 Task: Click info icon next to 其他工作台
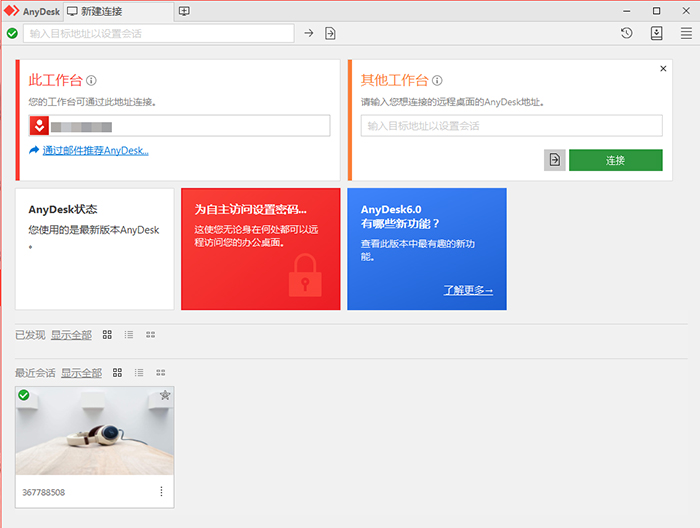(437, 80)
